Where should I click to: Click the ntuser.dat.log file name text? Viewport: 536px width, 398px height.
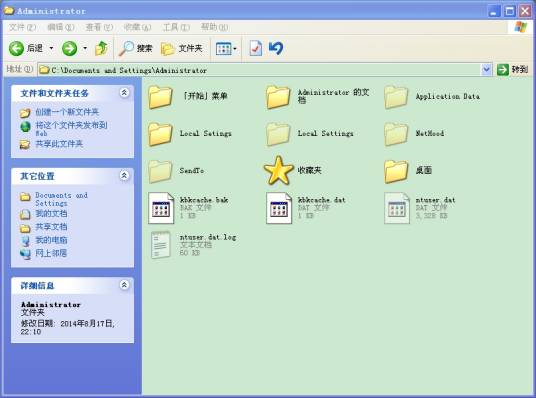(x=208, y=237)
